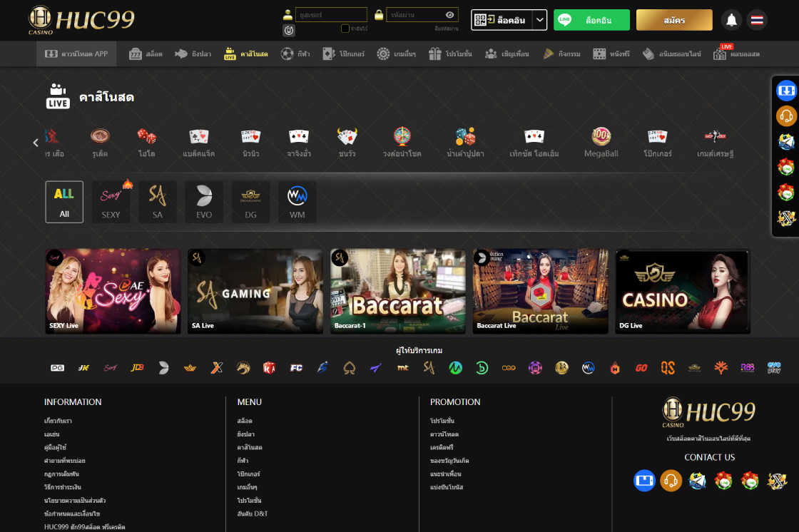Screen dimensions: 799x532
Task: Click the QS provider logo
Action: pyautogui.click(x=668, y=368)
